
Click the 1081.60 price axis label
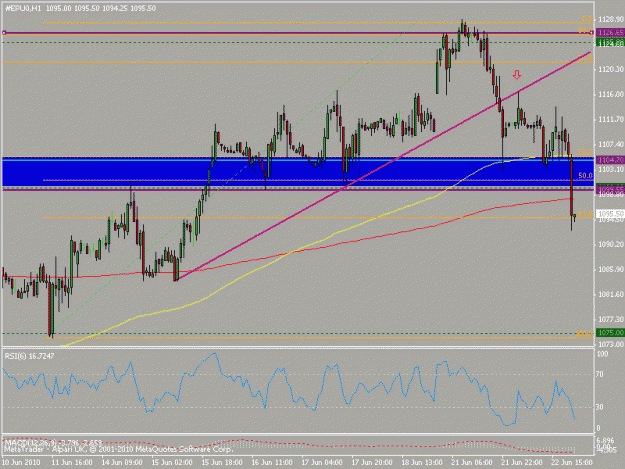[x=611, y=294]
